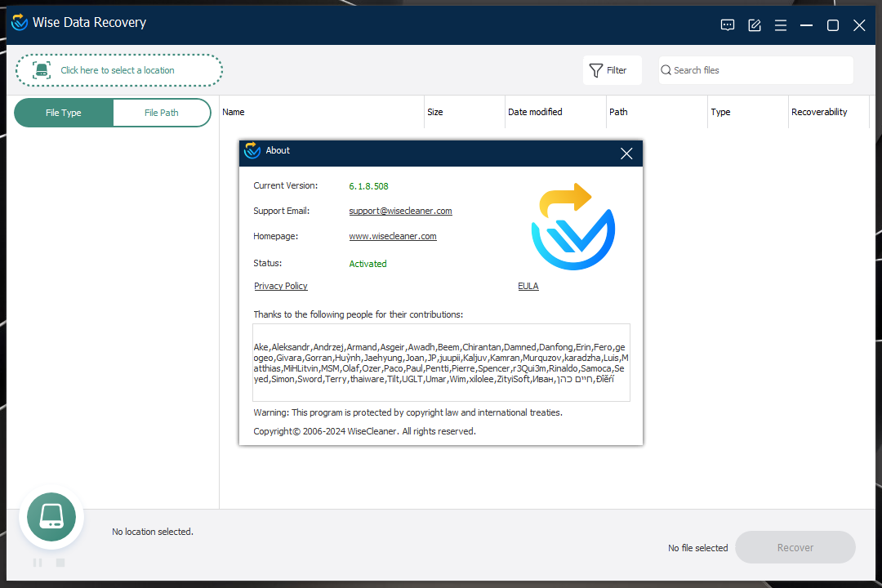The image size is (882, 588).
Task: Click here to select a location
Action: (x=119, y=70)
